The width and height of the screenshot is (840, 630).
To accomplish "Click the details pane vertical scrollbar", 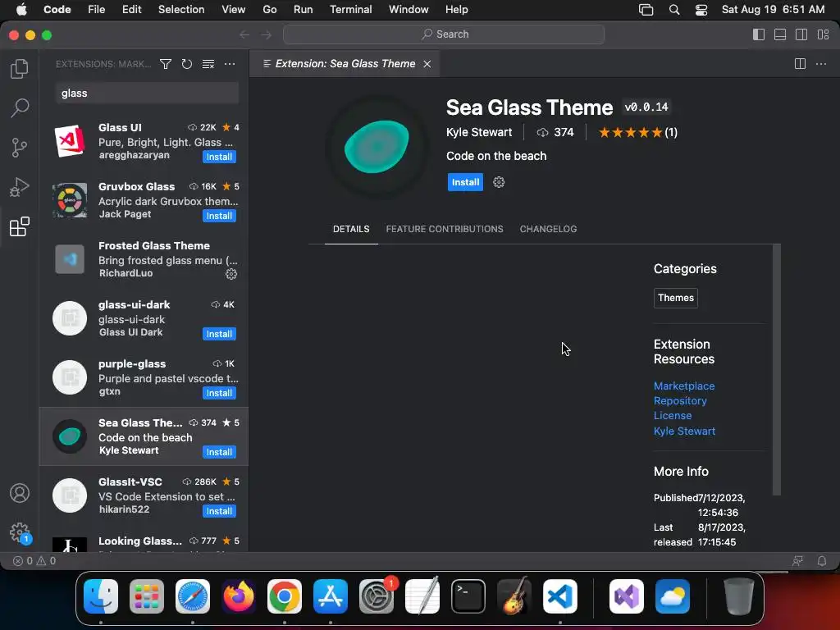I will point(776,370).
